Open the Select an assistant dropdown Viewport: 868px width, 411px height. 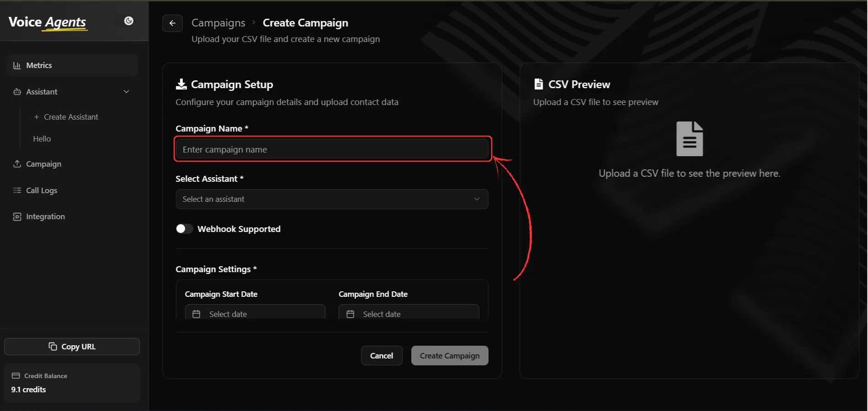pos(332,199)
